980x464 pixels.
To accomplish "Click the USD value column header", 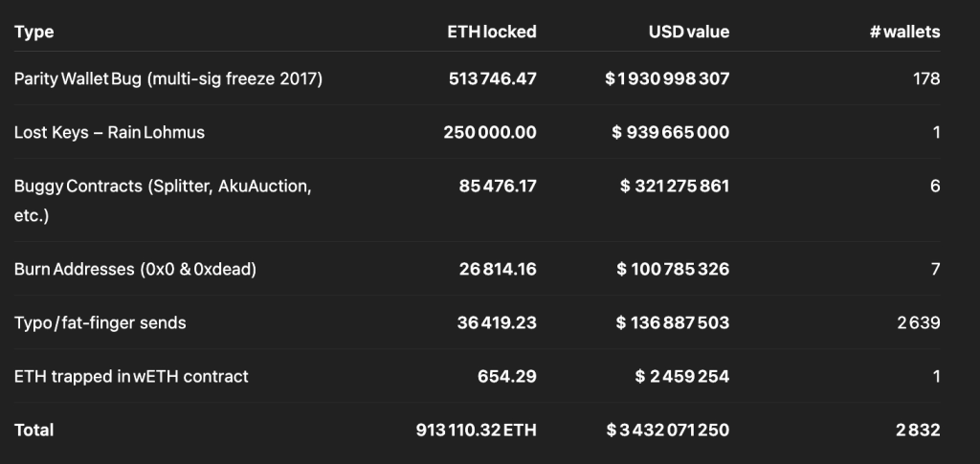I will 689,32.
